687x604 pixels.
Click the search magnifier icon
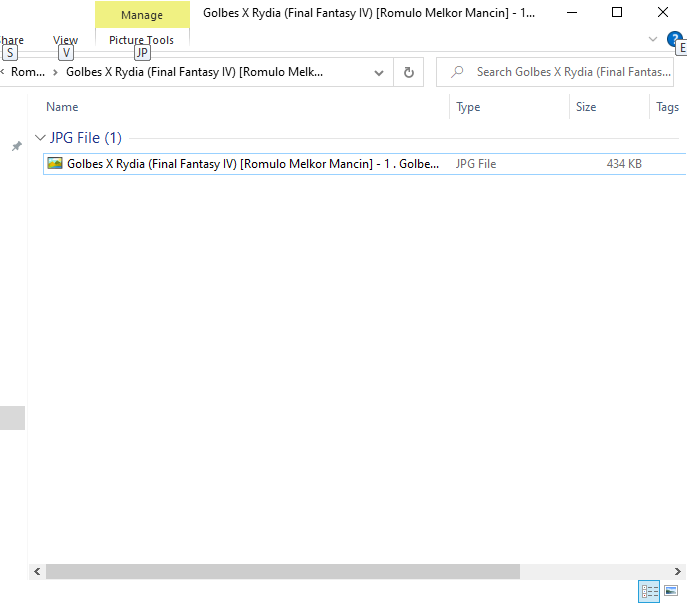point(457,71)
